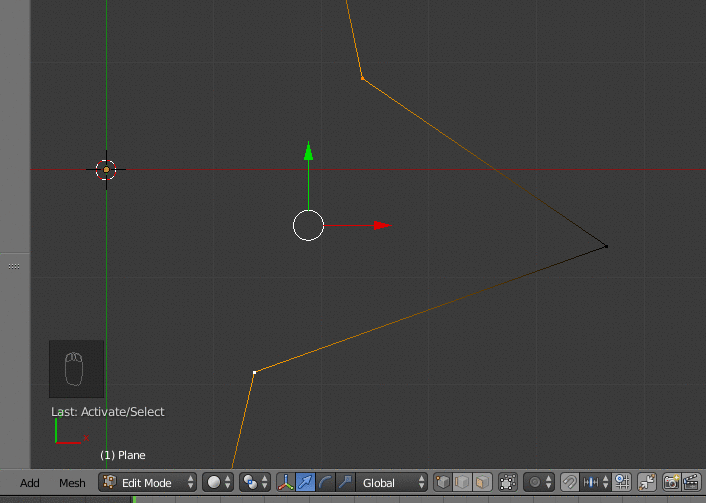The image size is (706, 503).
Task: Click the green Y-axis manipulator arrow
Action: (x=308, y=151)
